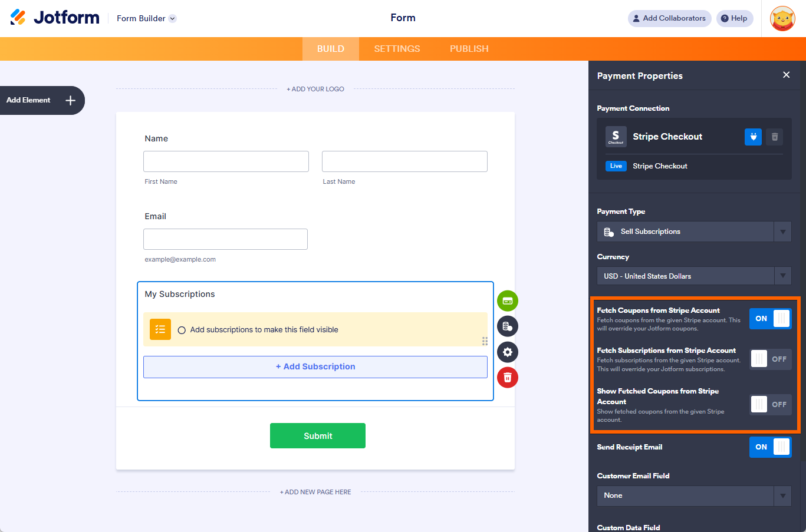Viewport: 806px width, 532px height.
Task: Click the profile avatar in the top-right corner
Action: tap(782, 18)
